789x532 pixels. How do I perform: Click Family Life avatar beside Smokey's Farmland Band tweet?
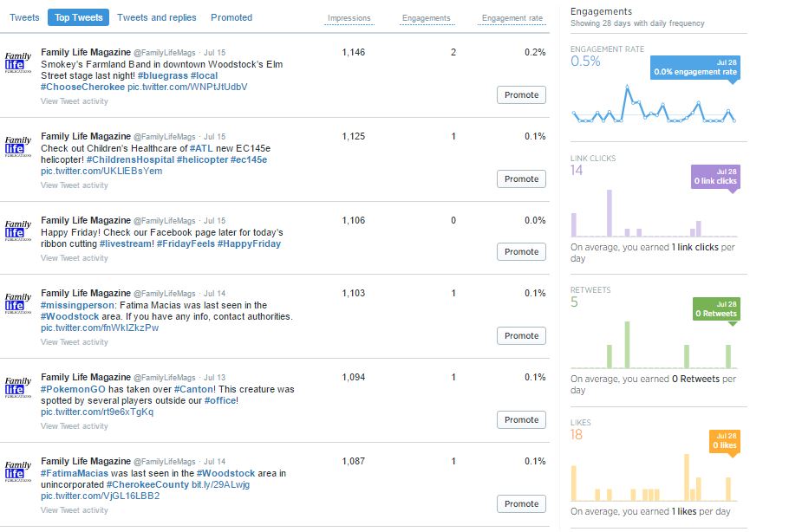[18, 64]
